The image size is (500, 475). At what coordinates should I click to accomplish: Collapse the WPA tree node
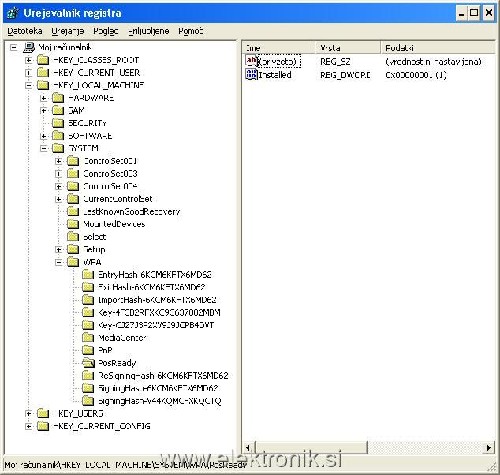point(59,262)
